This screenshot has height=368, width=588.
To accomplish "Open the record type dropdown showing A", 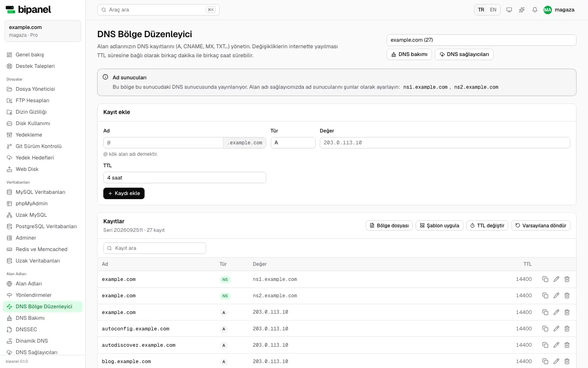I will click(x=293, y=143).
